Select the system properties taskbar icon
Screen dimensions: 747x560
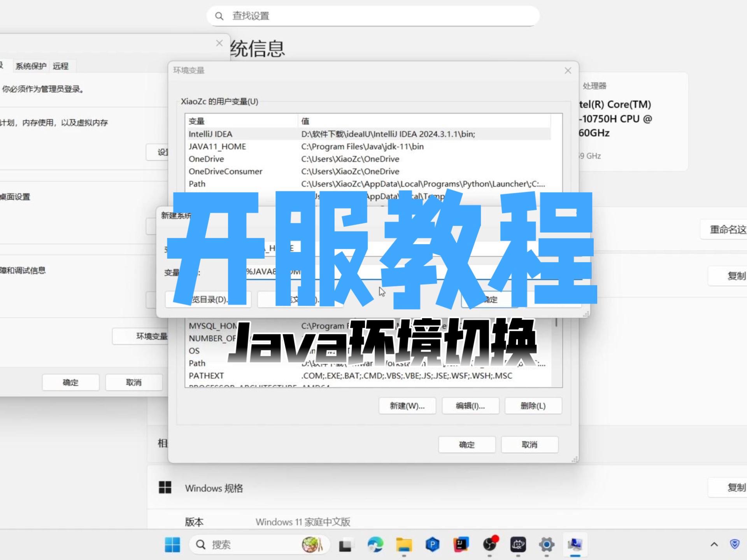click(x=575, y=544)
